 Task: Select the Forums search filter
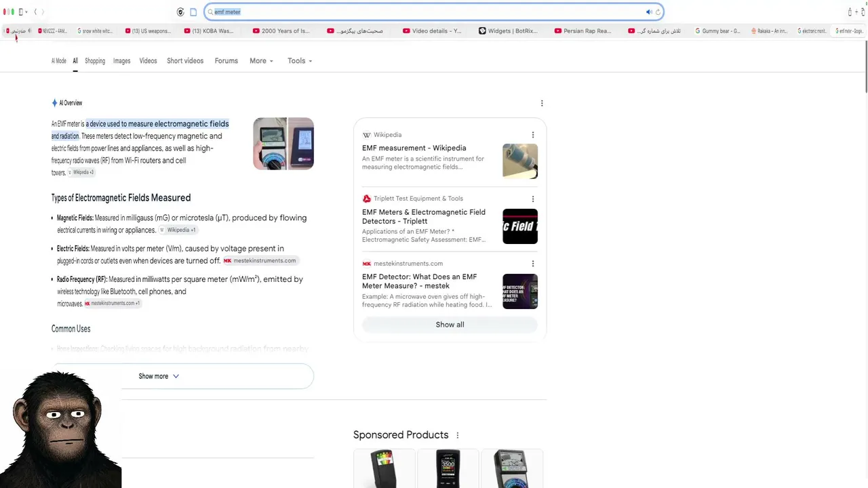(x=226, y=61)
